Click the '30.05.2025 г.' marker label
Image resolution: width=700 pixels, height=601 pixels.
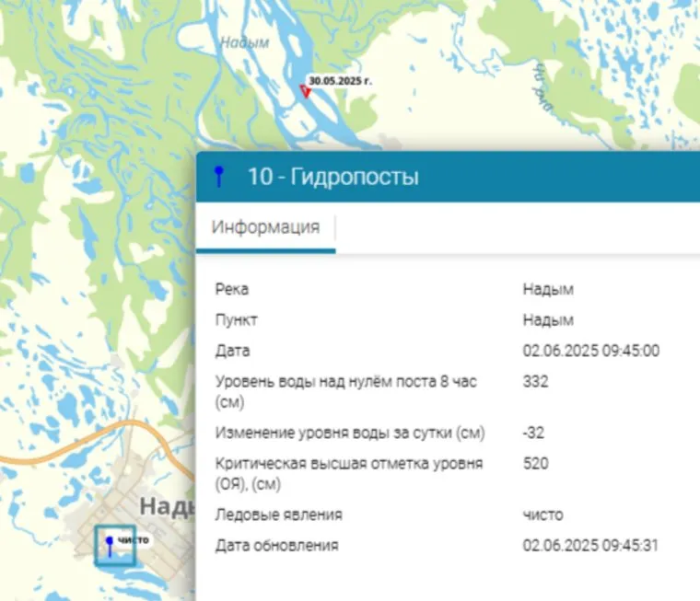340,80
